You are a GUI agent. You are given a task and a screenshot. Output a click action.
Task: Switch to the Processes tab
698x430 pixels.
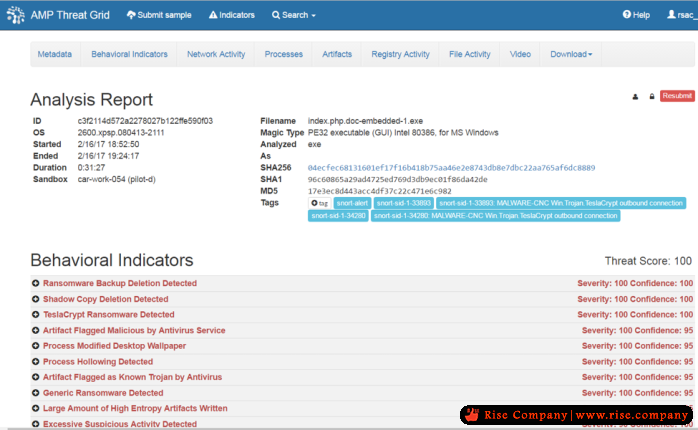pyautogui.click(x=284, y=54)
